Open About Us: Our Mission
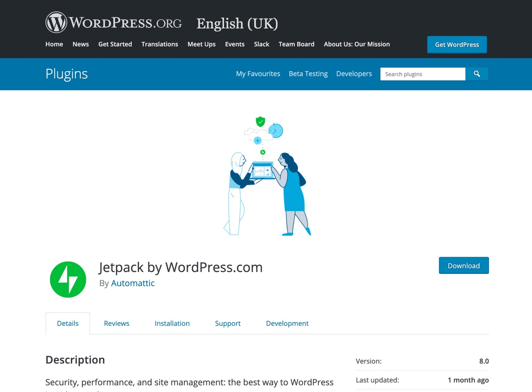Viewport: 532px width, 392px height. point(356,44)
